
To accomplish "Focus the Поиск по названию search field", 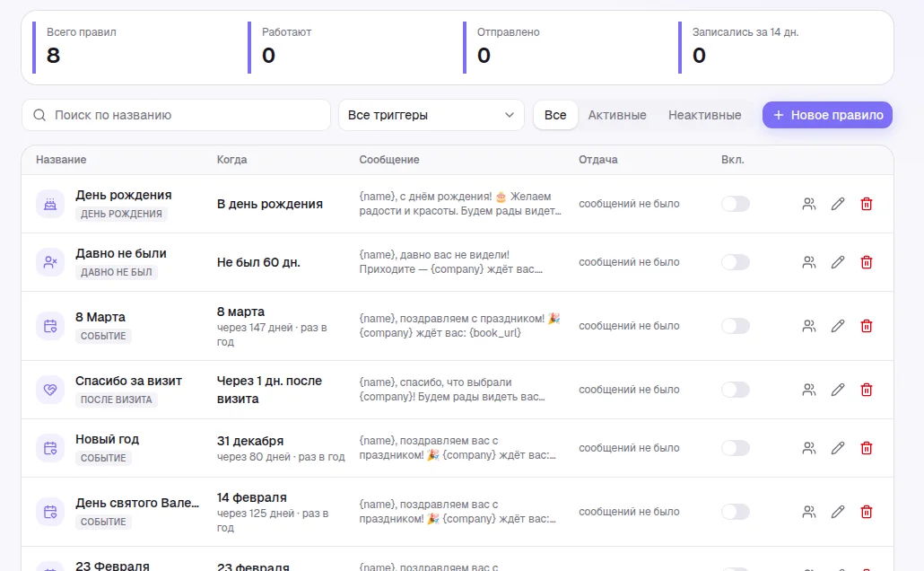I will [176, 115].
